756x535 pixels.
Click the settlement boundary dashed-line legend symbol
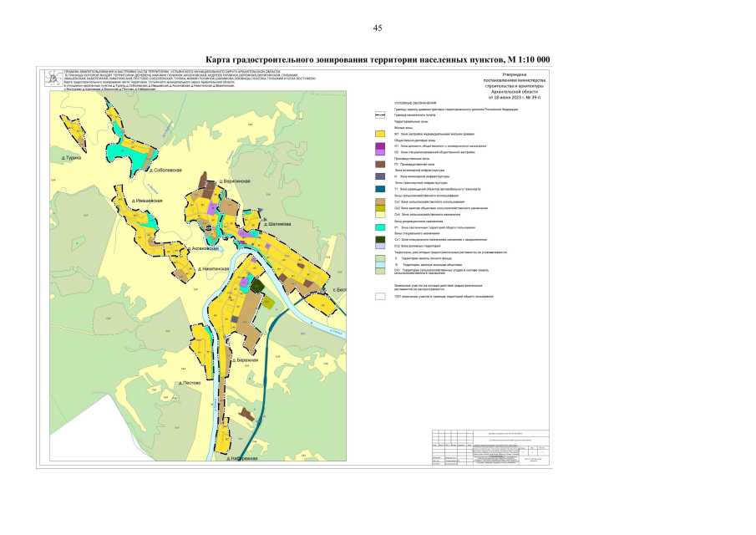click(x=380, y=115)
